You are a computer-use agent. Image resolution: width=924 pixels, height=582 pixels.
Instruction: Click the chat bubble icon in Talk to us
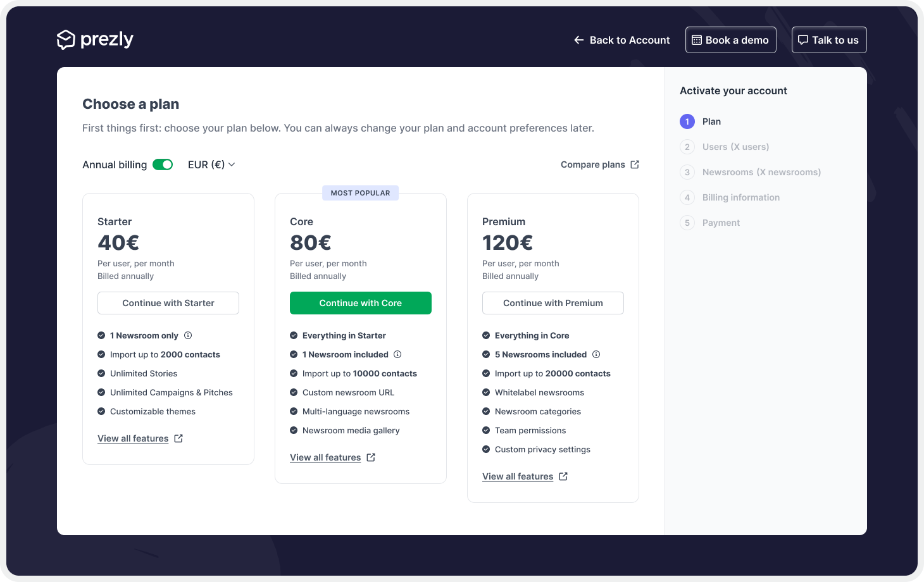tap(802, 40)
